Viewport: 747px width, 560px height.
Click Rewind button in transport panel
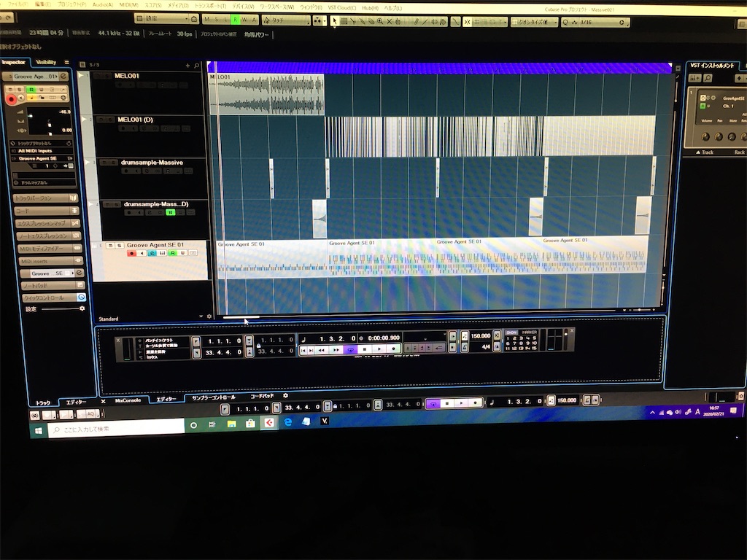pyautogui.click(x=322, y=350)
